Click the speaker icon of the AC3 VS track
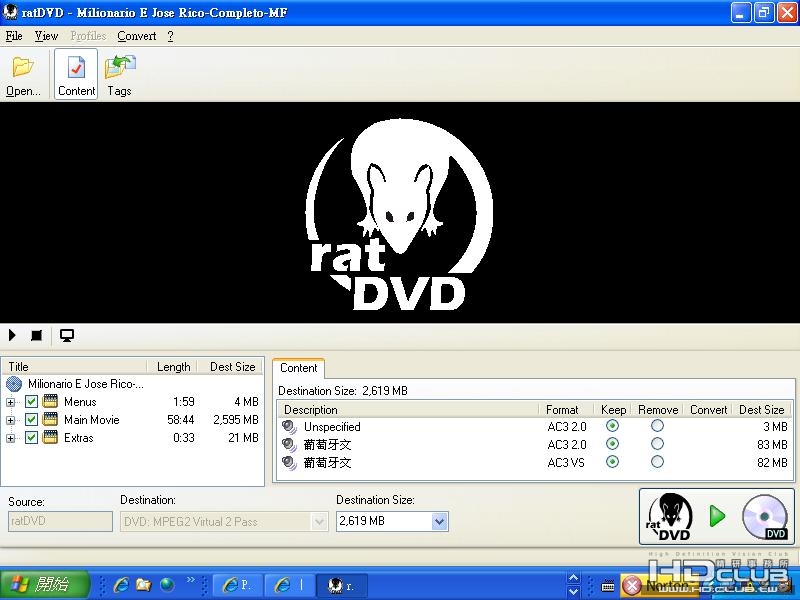 pyautogui.click(x=289, y=463)
